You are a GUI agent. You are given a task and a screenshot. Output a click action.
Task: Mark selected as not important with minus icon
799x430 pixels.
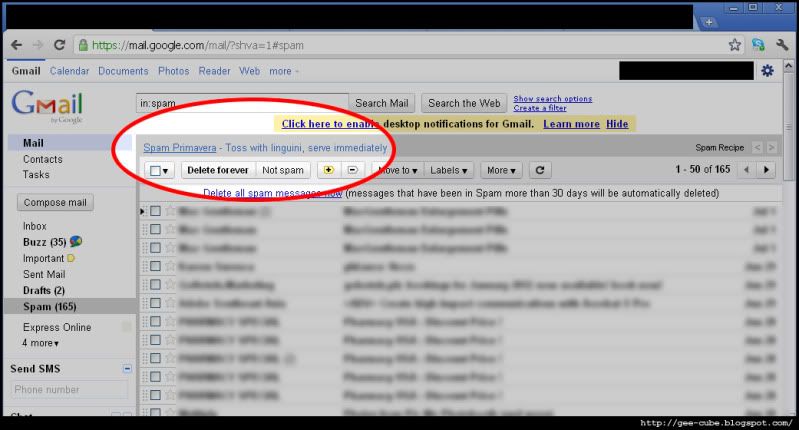pyautogui.click(x=353, y=170)
